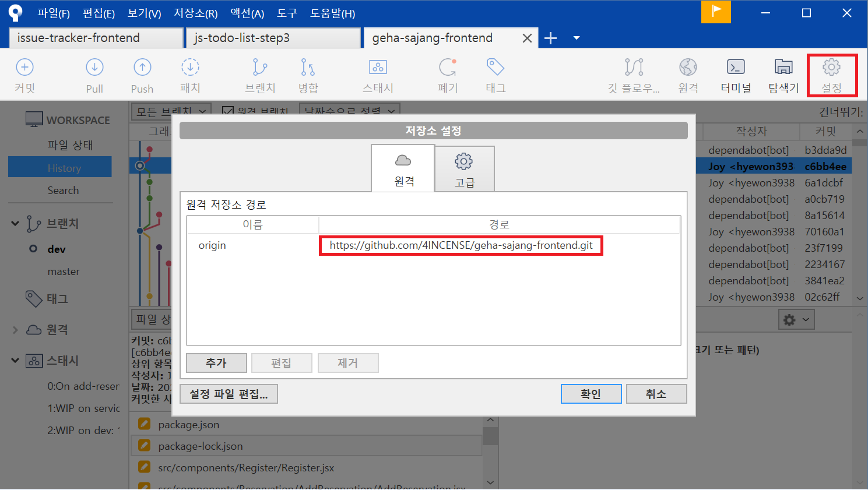Open the Help (도움말) menu

coord(332,13)
